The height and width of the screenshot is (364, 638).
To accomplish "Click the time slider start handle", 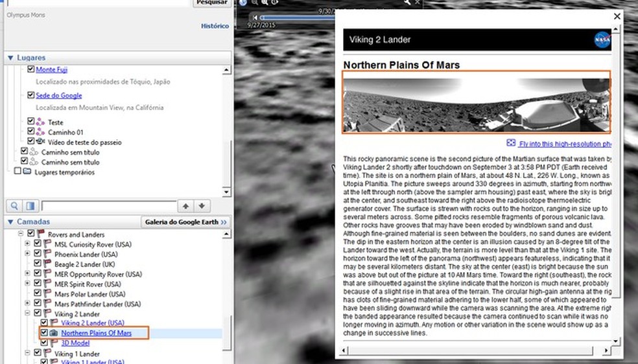I will click(262, 18).
